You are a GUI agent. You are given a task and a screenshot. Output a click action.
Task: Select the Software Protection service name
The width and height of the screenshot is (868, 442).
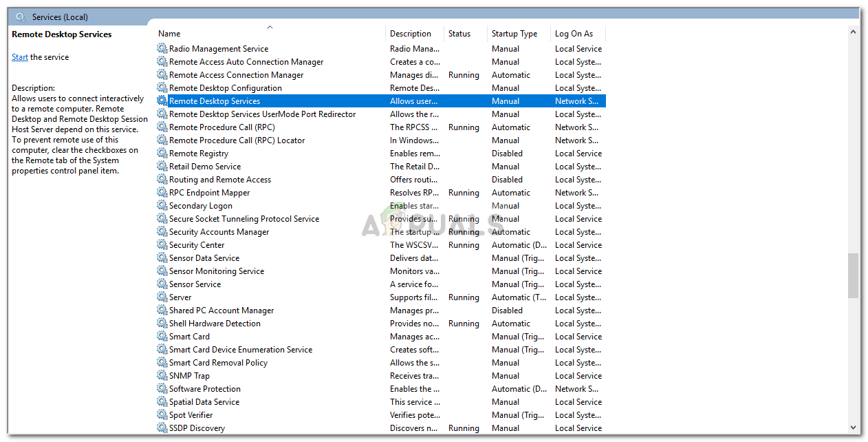click(x=205, y=389)
